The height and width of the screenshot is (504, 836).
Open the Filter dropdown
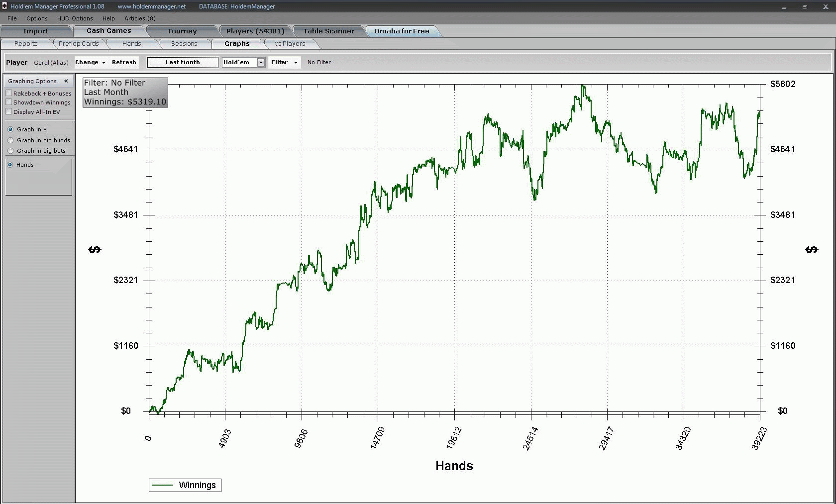click(284, 62)
